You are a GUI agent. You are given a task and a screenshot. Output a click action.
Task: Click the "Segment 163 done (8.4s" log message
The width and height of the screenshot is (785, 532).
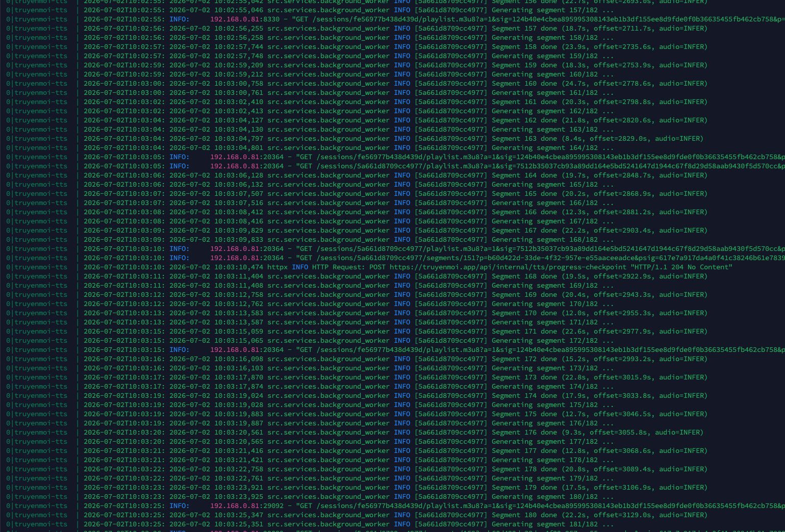[x=537, y=139]
